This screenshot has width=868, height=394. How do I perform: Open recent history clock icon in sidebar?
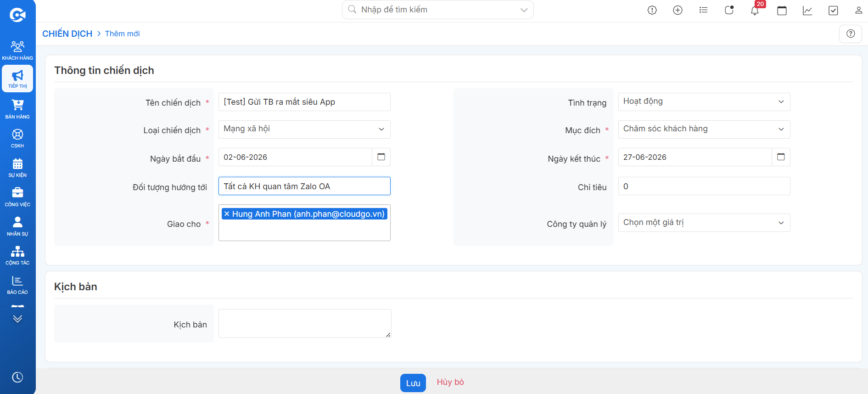17,377
